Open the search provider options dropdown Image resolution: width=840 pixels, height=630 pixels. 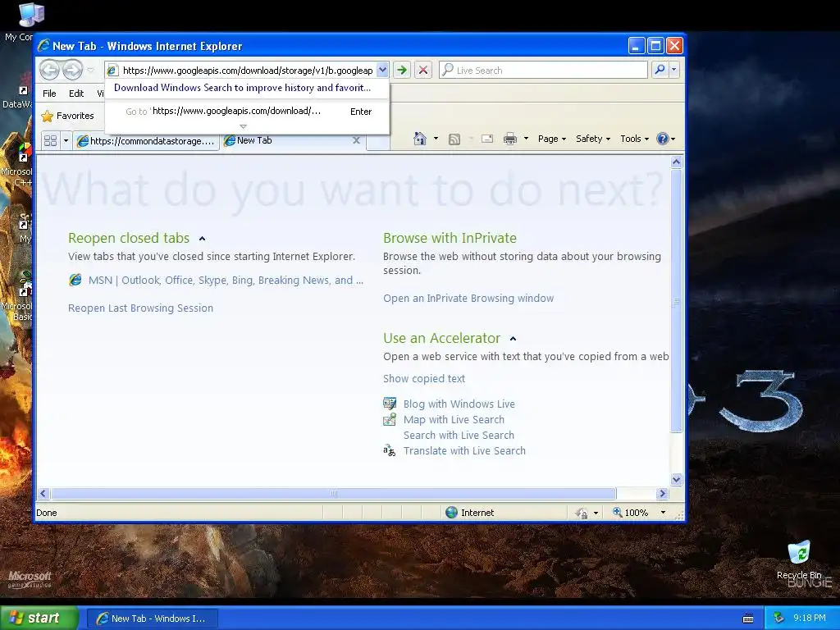pos(674,70)
